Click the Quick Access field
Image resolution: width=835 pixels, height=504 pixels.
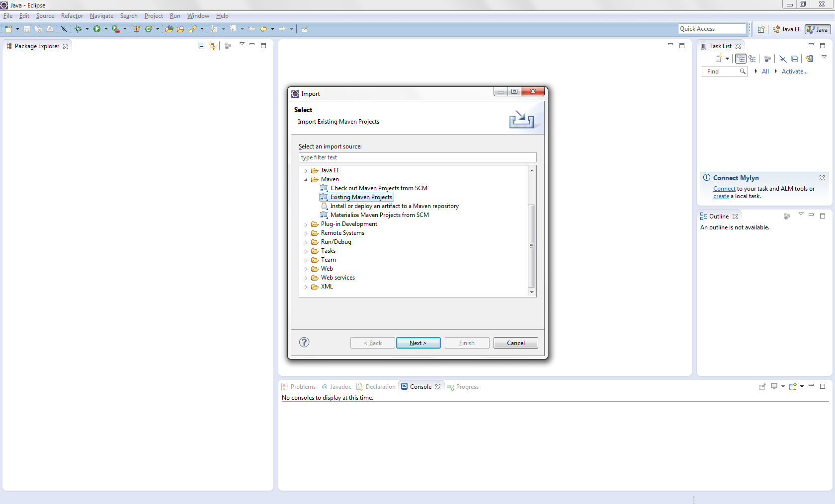pos(712,29)
